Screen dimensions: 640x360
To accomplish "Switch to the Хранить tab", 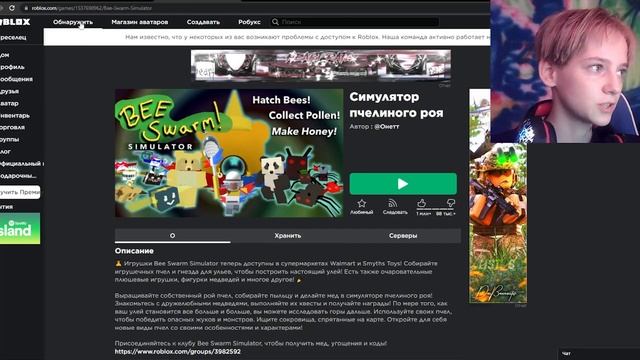I will coord(288,236).
